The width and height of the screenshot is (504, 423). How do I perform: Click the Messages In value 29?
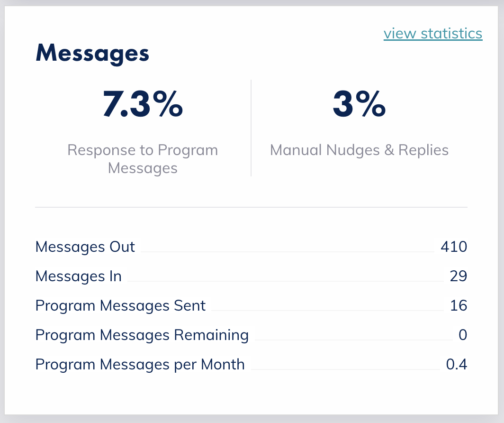[459, 276]
